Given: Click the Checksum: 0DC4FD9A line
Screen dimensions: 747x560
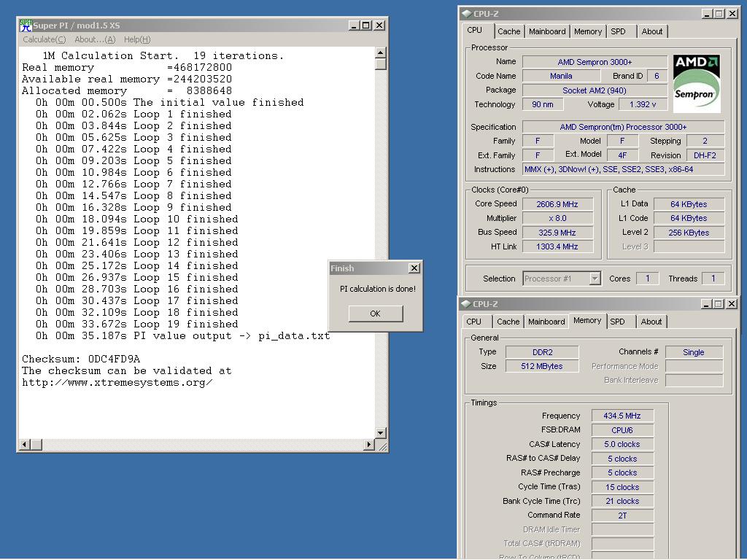Looking at the screenshot, I should 81,359.
